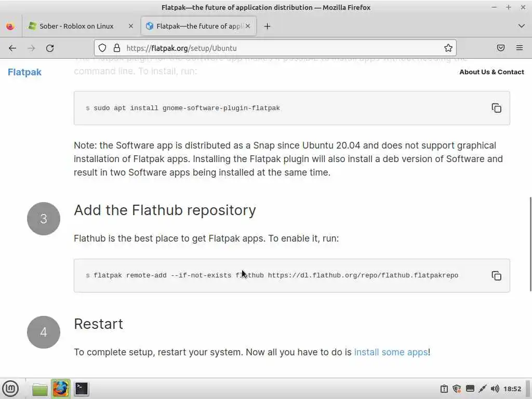532x399 pixels.
Task: Launch the terminal from the taskbar
Action: coord(81,389)
